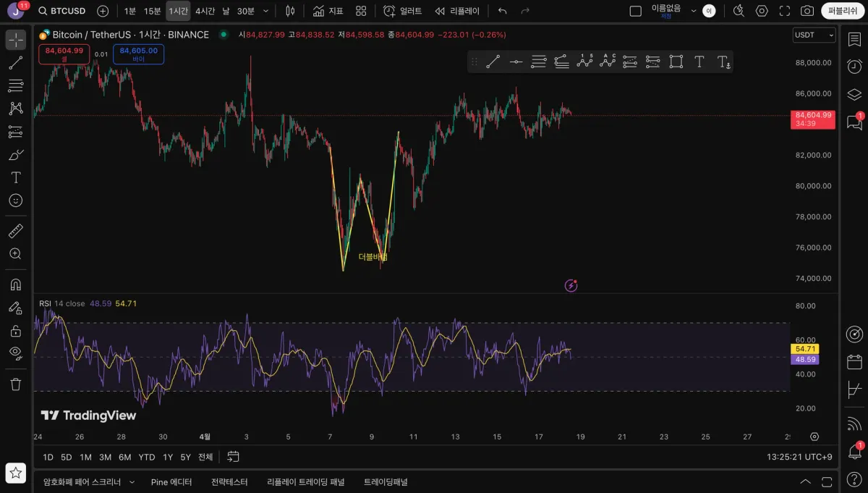Toggle hide all drawings eye icon
Screen dimensions: 868x493
tap(15, 353)
